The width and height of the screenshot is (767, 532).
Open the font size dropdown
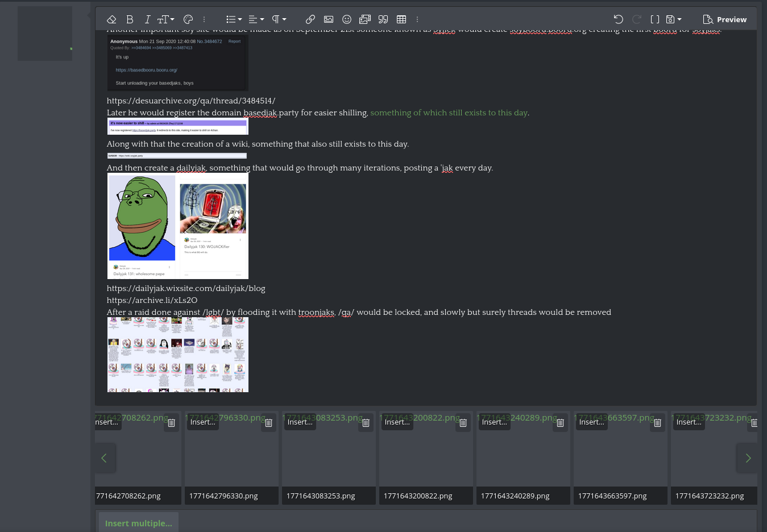point(165,19)
